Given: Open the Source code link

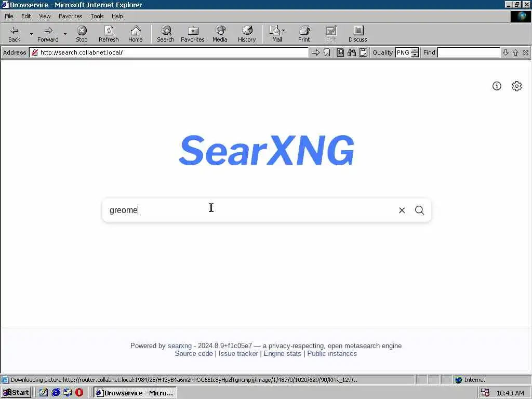Looking at the screenshot, I should click(194, 353).
